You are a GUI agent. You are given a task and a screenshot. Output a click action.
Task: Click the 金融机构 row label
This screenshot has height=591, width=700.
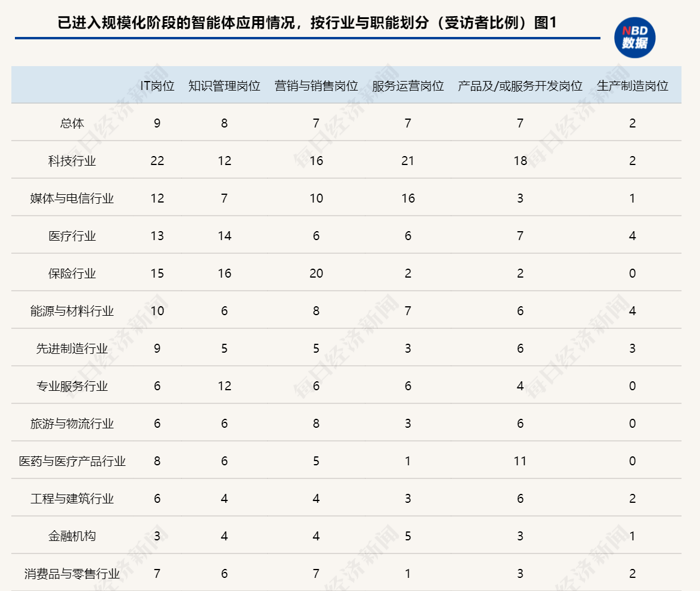click(x=72, y=536)
